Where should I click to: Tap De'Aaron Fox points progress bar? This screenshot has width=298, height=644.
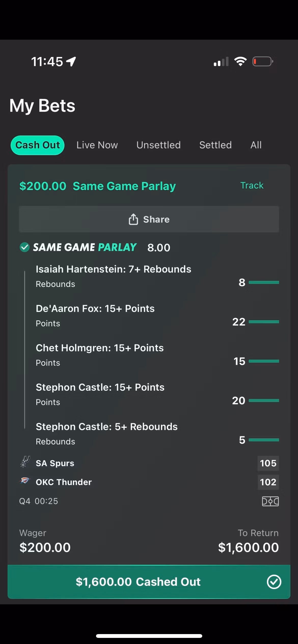(264, 322)
